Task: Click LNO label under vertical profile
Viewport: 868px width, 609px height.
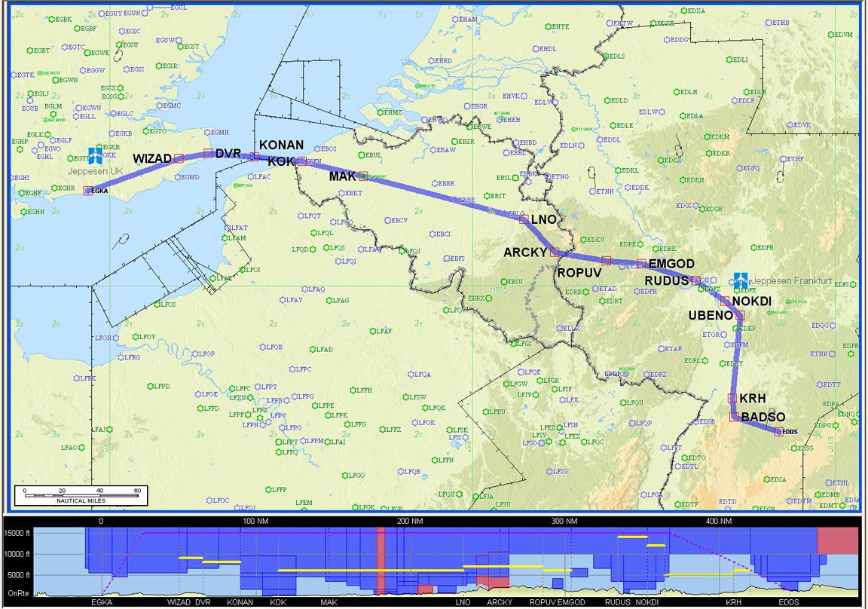Action: pyautogui.click(x=463, y=602)
